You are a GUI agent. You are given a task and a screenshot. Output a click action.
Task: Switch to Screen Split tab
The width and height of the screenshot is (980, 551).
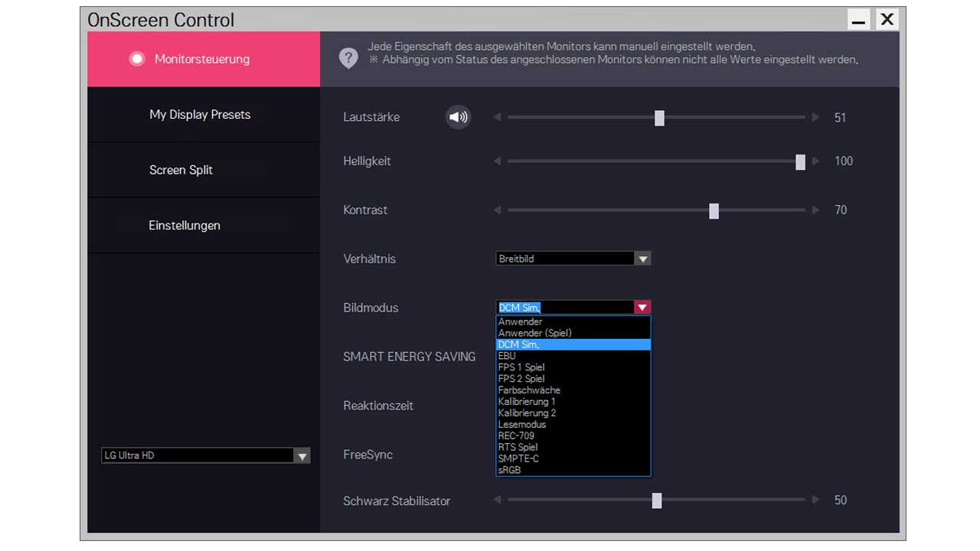[x=181, y=170]
